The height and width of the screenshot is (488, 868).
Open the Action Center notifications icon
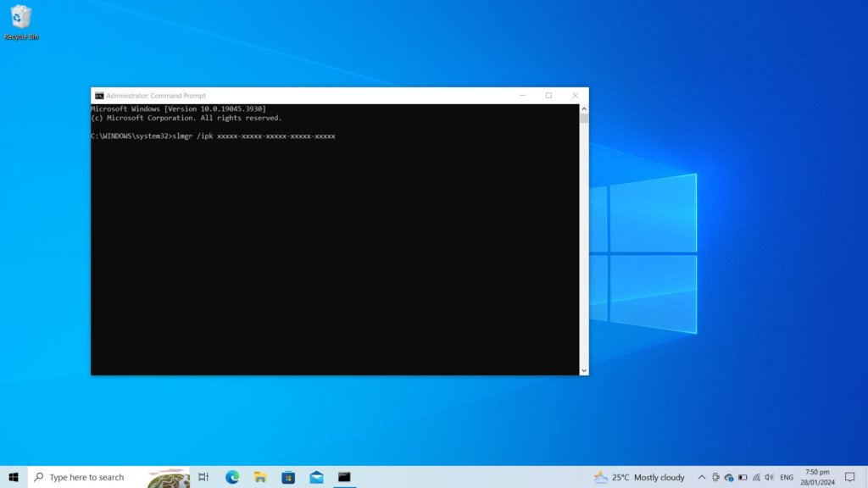point(849,477)
